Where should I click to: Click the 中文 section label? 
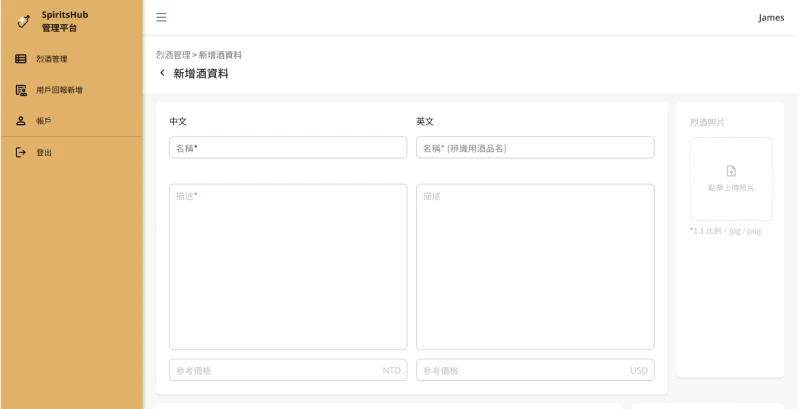[x=178, y=121]
